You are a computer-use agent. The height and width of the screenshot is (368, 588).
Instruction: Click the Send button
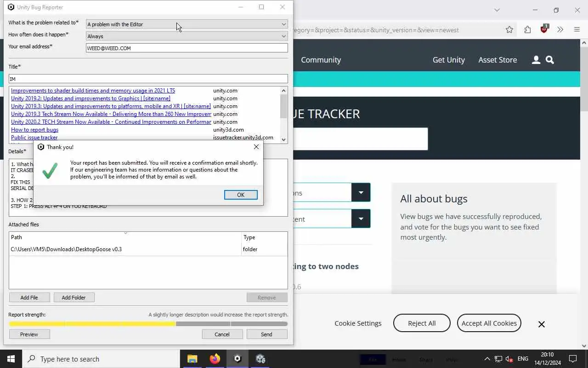266,334
